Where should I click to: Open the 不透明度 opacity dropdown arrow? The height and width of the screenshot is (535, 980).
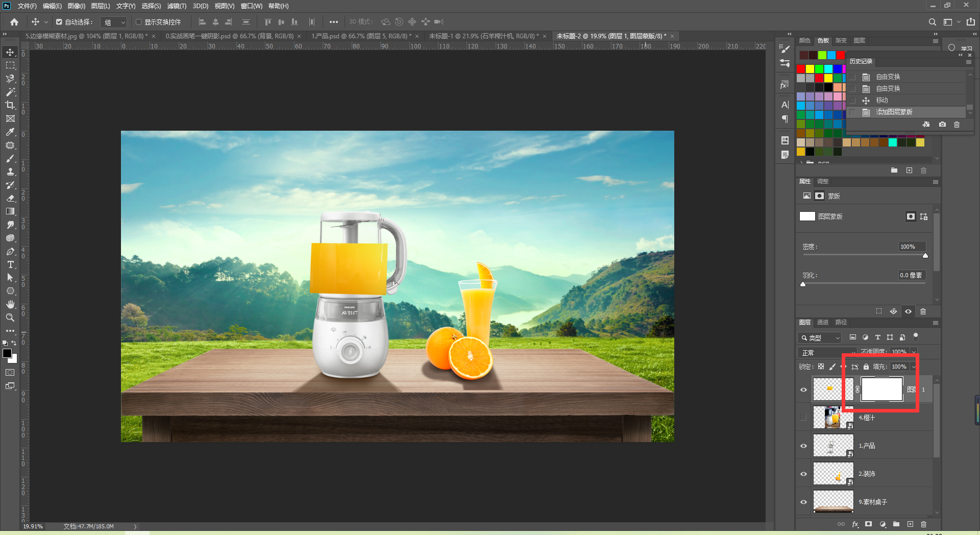click(914, 352)
